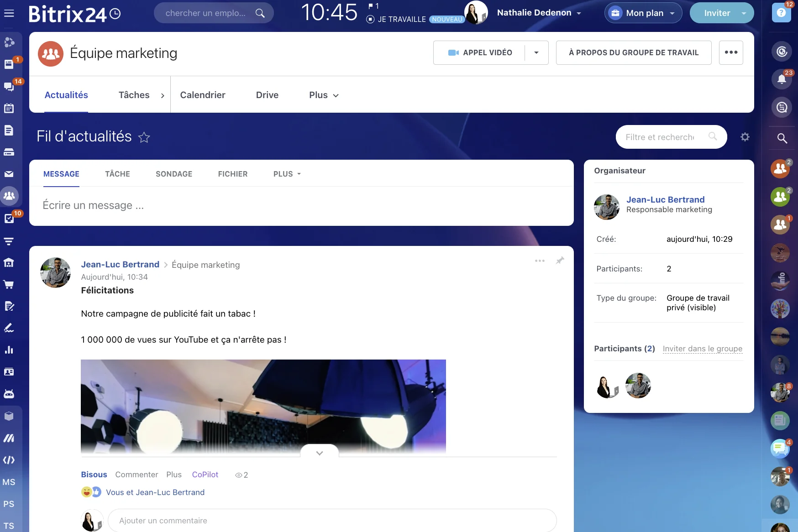Open the shopping cart sidebar icon

point(9,284)
